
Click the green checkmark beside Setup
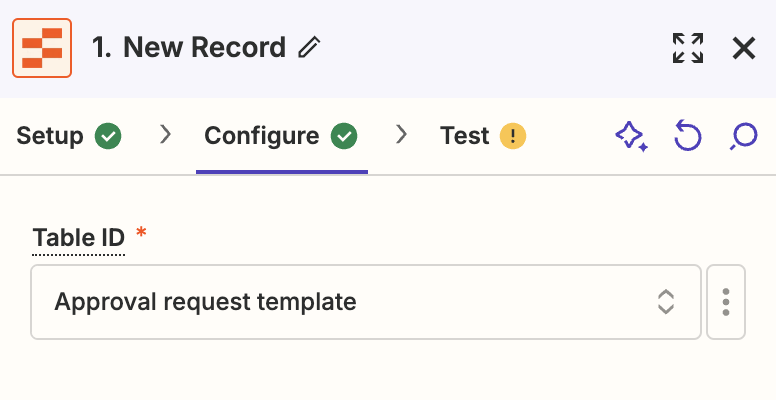[108, 136]
